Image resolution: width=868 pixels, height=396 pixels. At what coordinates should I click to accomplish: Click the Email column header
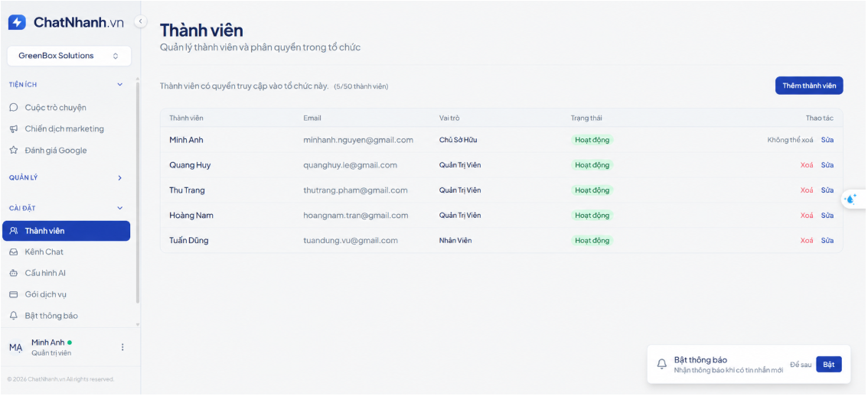pos(312,118)
